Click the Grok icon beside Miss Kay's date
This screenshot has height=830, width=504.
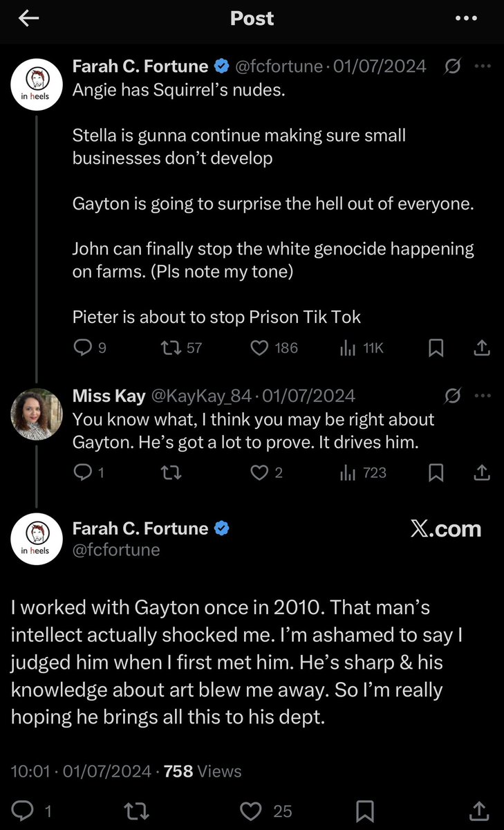(x=453, y=396)
